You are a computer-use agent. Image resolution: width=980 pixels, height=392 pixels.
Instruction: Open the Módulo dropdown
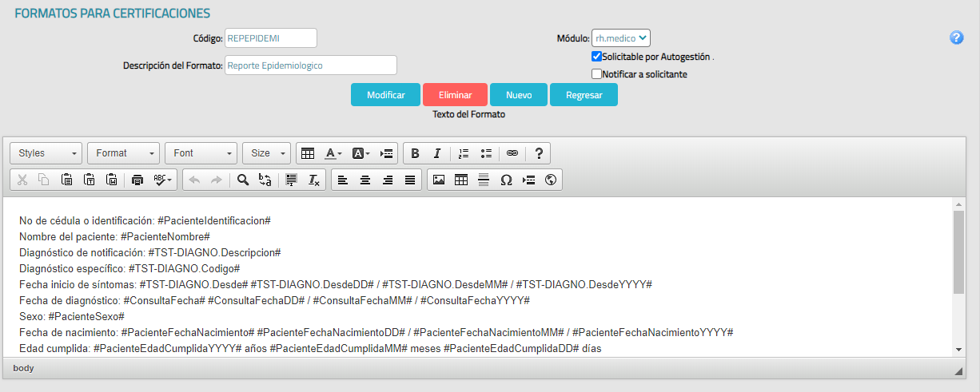coord(620,38)
